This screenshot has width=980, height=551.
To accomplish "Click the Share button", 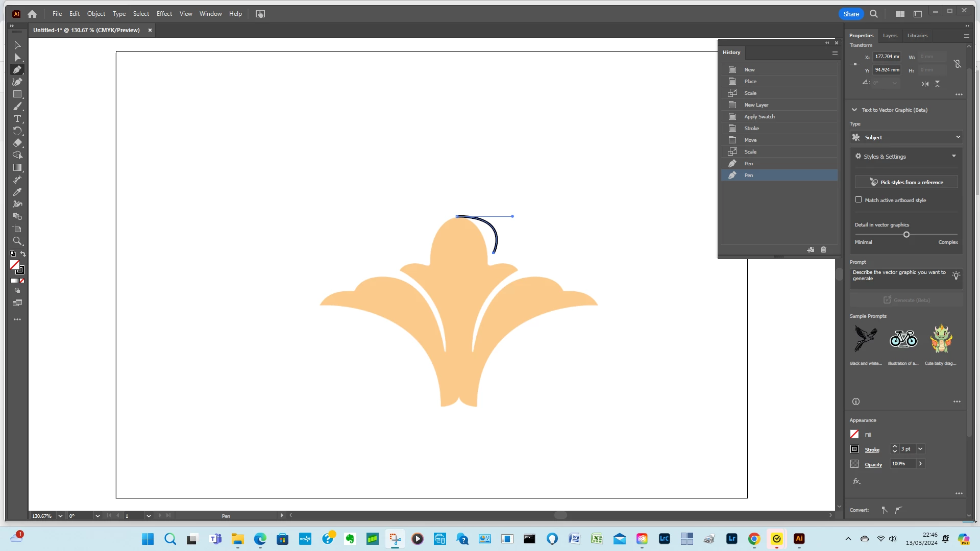I will [x=850, y=14].
